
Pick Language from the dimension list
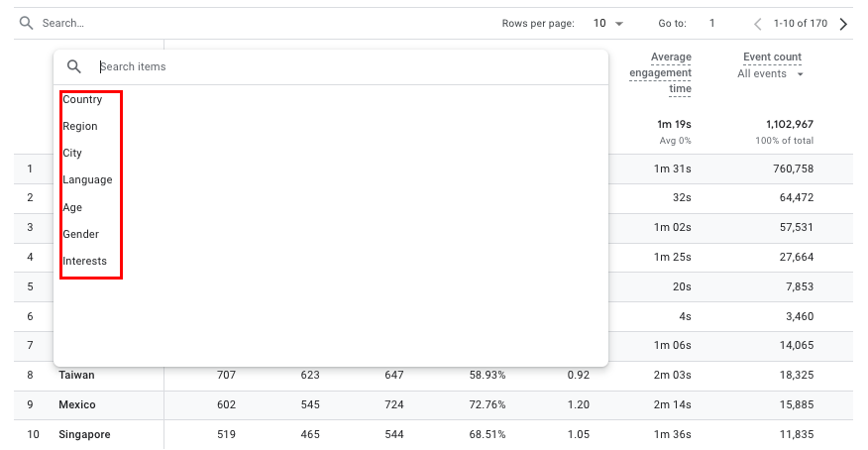point(87,179)
